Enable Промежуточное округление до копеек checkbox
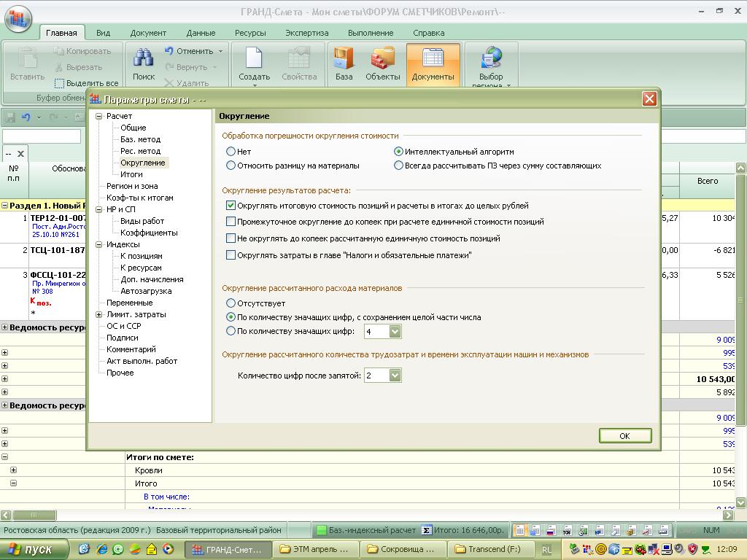 click(x=231, y=222)
